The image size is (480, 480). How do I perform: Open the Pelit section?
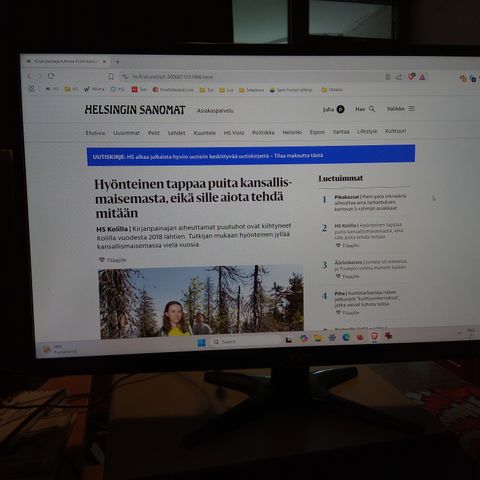[154, 133]
